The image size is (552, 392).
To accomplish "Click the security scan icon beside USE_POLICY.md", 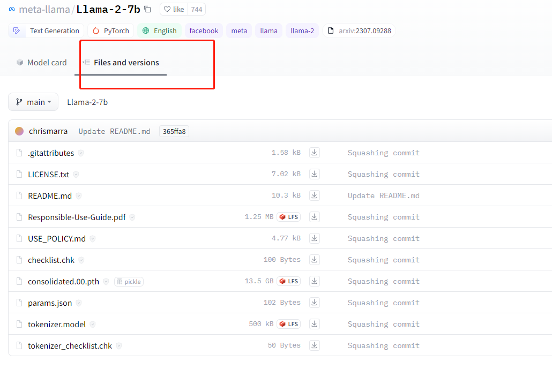I will pos(93,239).
